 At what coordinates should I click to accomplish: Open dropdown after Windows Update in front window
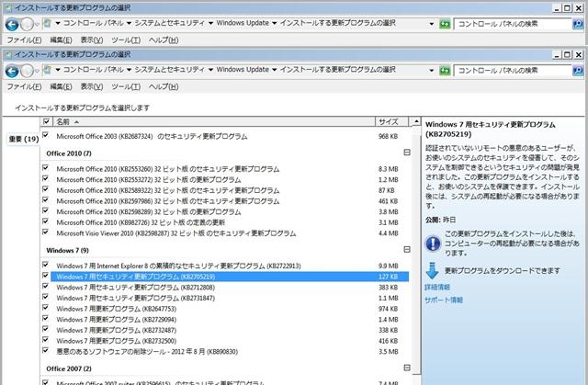pyautogui.click(x=274, y=70)
